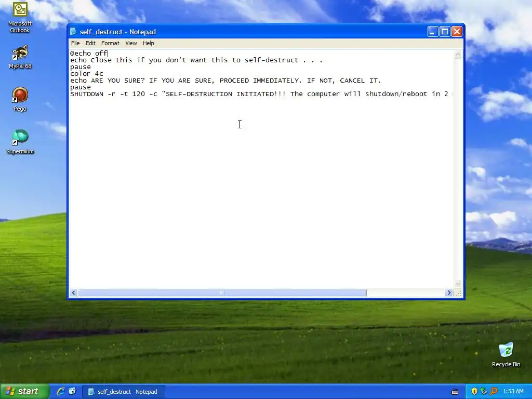Launch Internet Explorer from Quick Launch
Image resolution: width=532 pixels, height=399 pixels.
point(61,391)
